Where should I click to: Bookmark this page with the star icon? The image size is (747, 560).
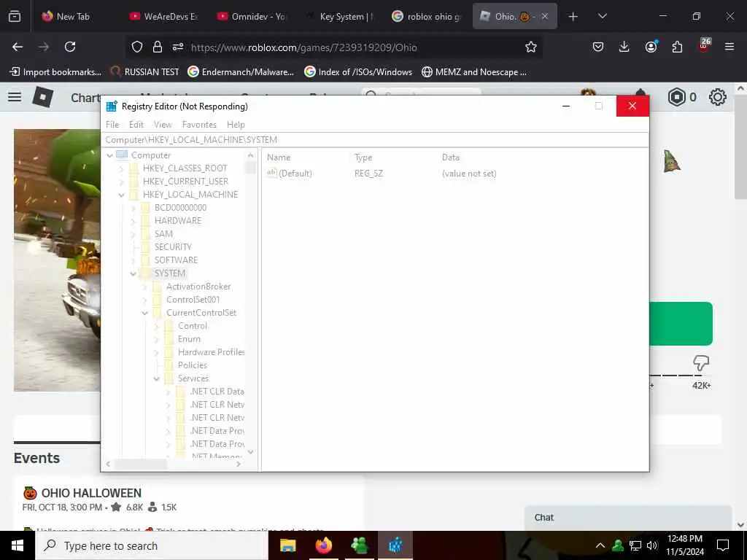[531, 47]
